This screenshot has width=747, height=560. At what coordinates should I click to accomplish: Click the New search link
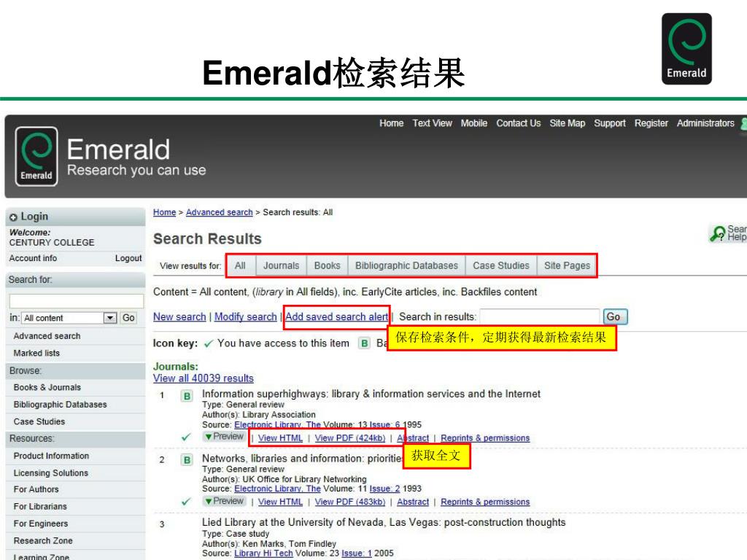179,316
